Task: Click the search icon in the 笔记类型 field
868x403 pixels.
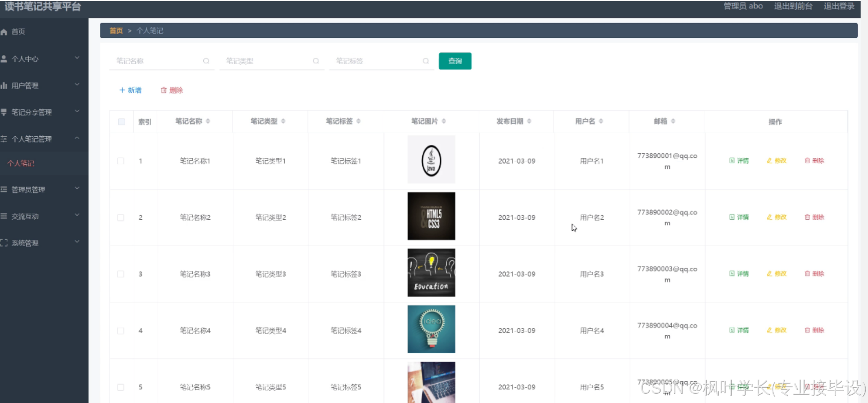Action: coord(316,61)
